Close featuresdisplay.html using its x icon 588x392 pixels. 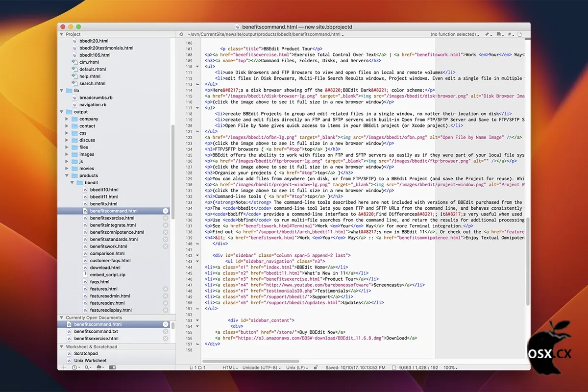coord(166,310)
